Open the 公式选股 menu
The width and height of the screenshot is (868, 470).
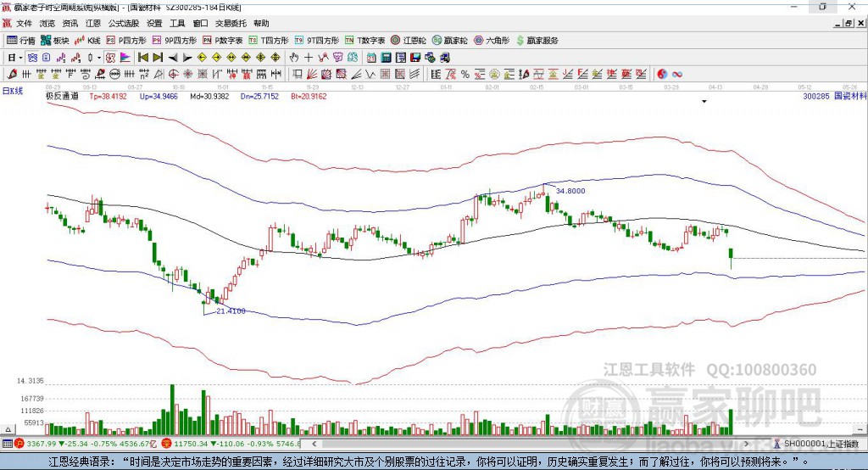pos(124,23)
